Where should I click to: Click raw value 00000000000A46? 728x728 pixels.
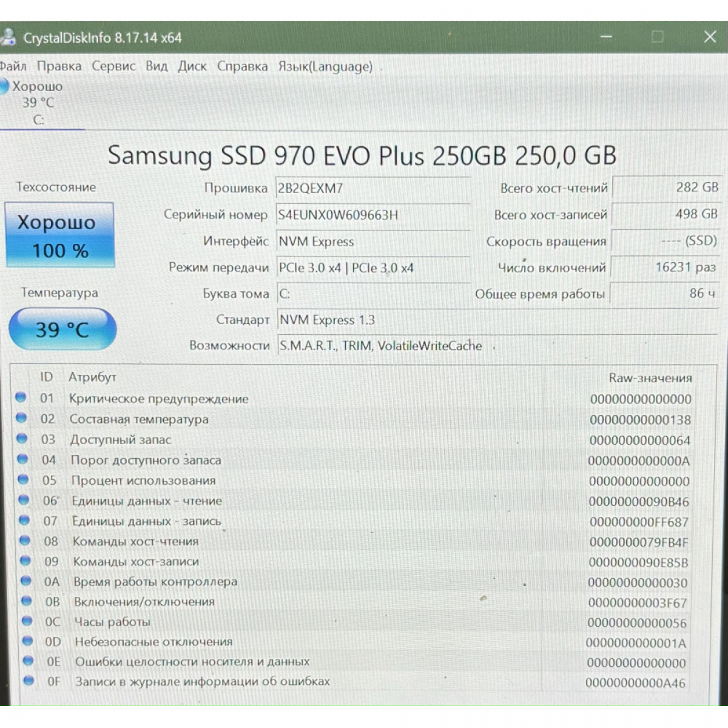636,683
